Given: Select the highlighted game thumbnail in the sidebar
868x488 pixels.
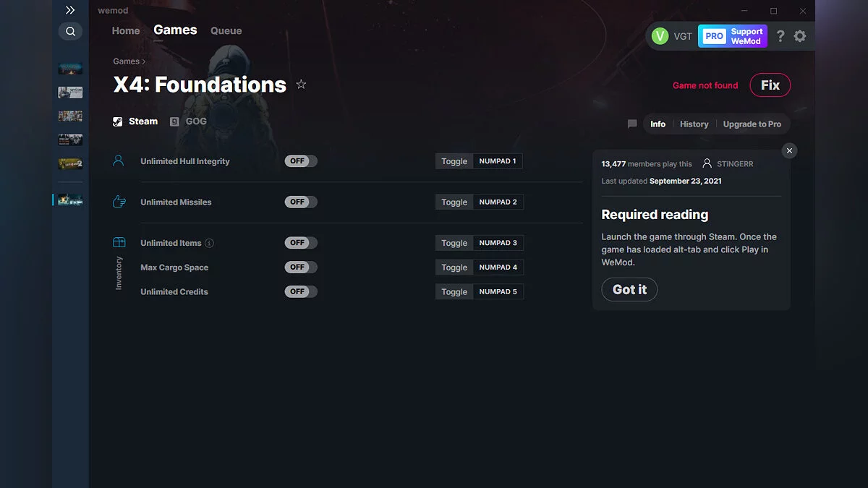Looking at the screenshot, I should pos(72,200).
